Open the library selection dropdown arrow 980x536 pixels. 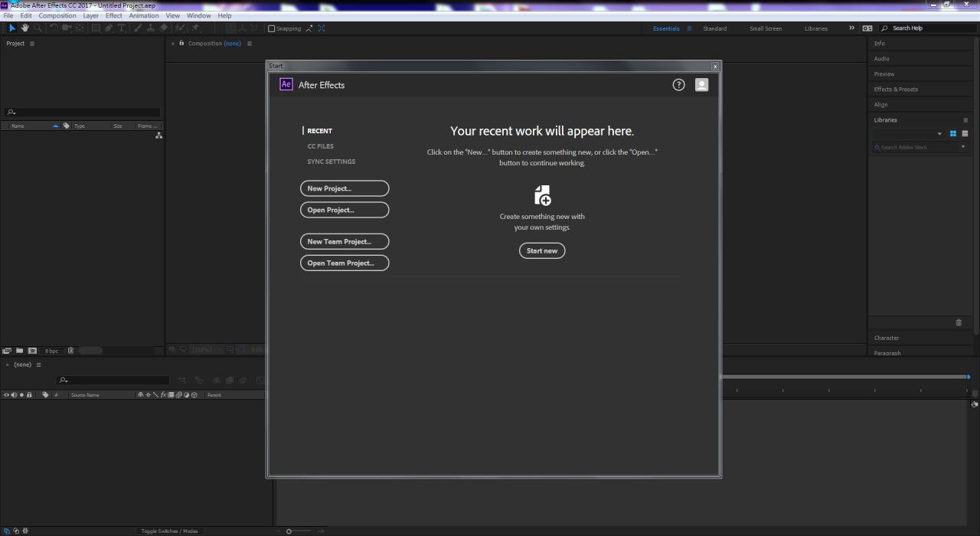coord(939,134)
